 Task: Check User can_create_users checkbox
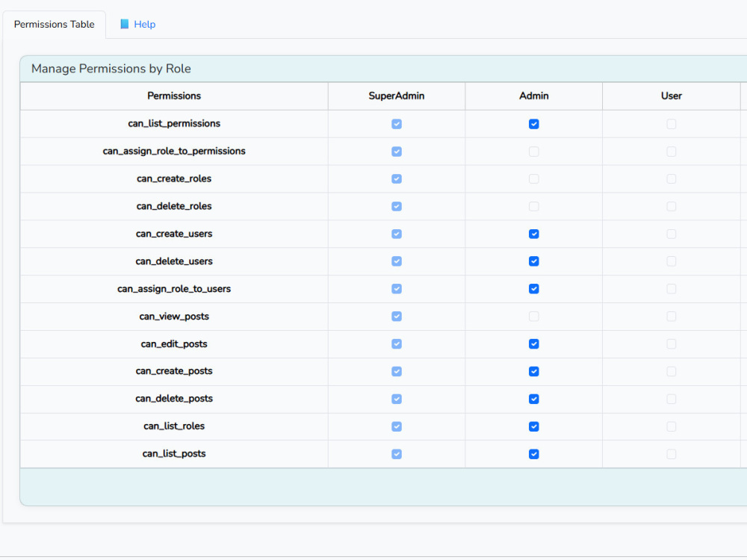point(672,234)
